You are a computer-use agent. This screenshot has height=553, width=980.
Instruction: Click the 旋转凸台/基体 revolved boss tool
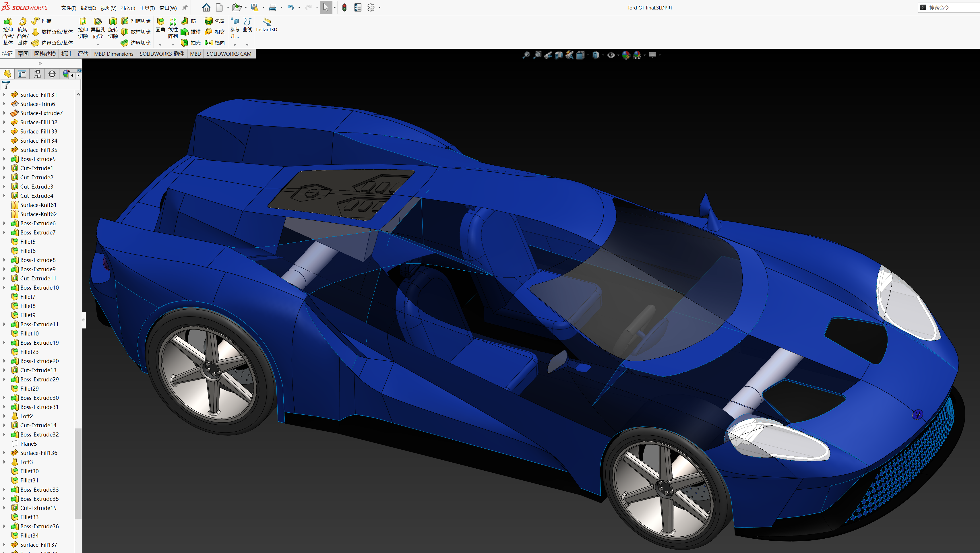22,32
